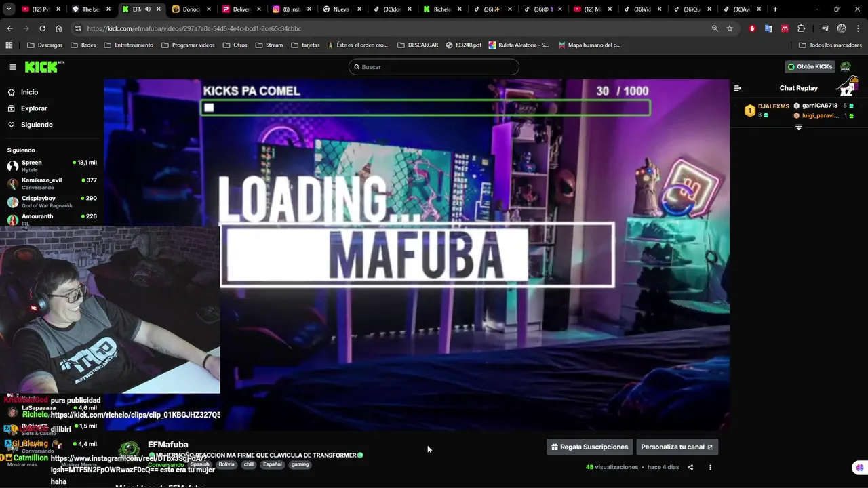This screenshot has height=488, width=868.
Task: Select the Español tag
Action: [x=272, y=464]
